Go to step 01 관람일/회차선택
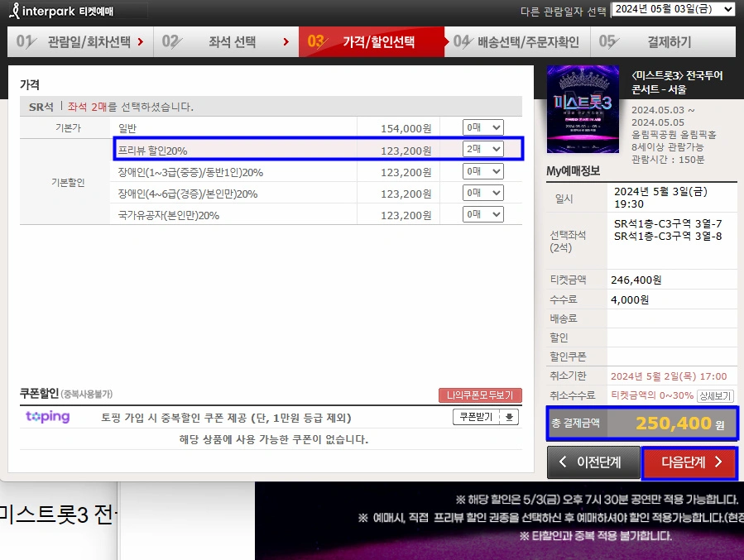The width and height of the screenshot is (744, 560). click(x=80, y=41)
